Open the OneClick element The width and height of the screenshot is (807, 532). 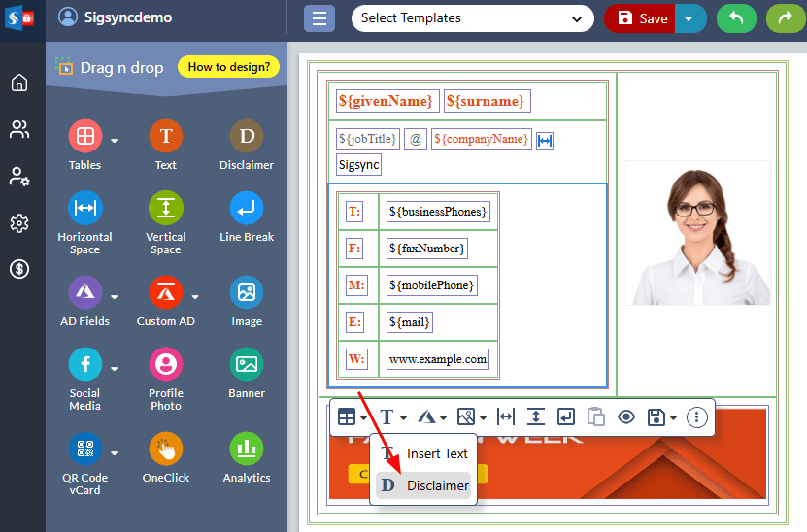pos(166,449)
